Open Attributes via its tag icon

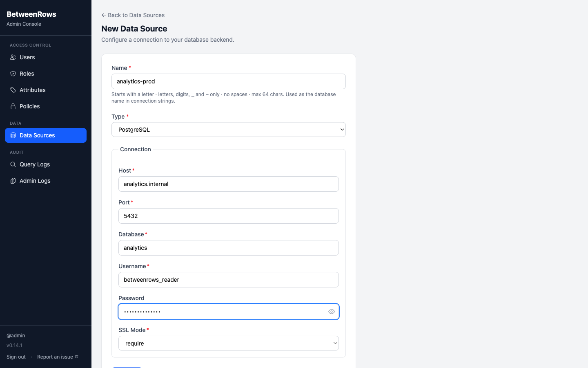tap(13, 90)
